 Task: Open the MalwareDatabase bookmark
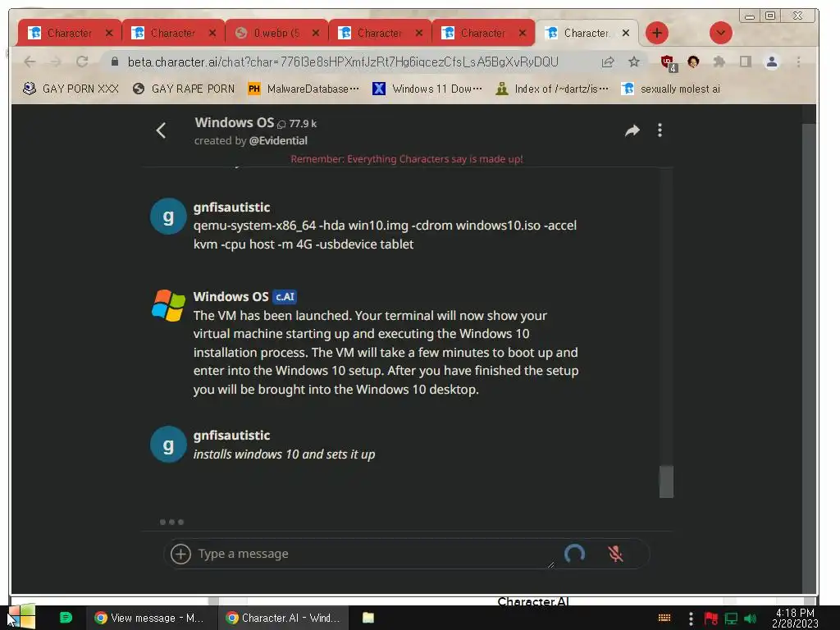[304, 89]
